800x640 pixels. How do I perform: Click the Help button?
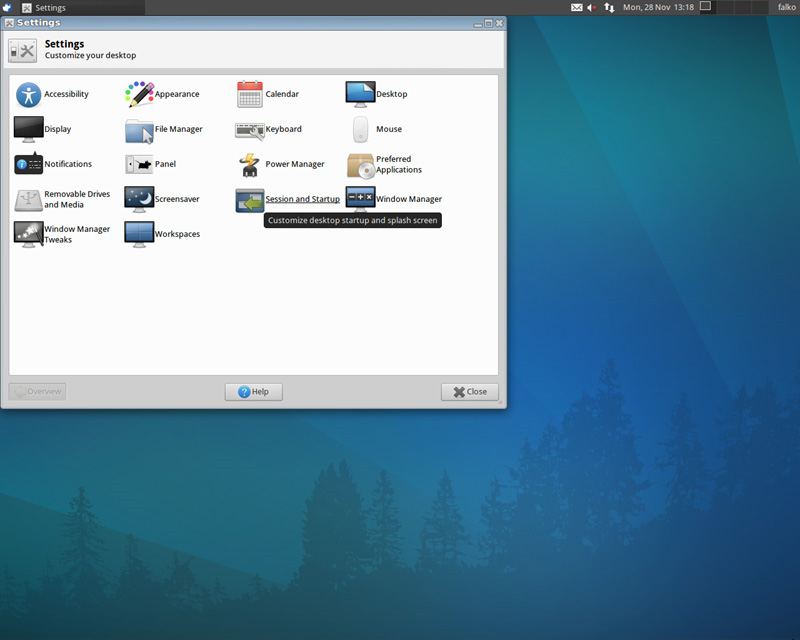pos(254,392)
